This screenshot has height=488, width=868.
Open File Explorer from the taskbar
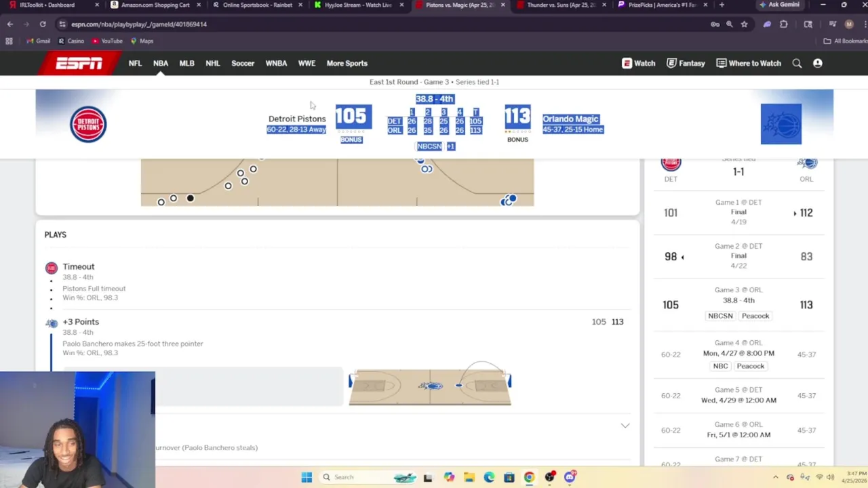tap(469, 477)
